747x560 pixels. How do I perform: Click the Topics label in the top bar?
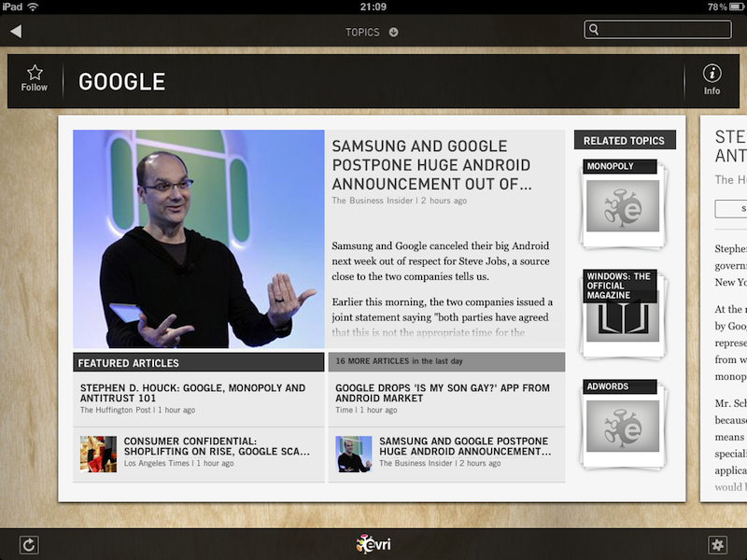pos(362,32)
